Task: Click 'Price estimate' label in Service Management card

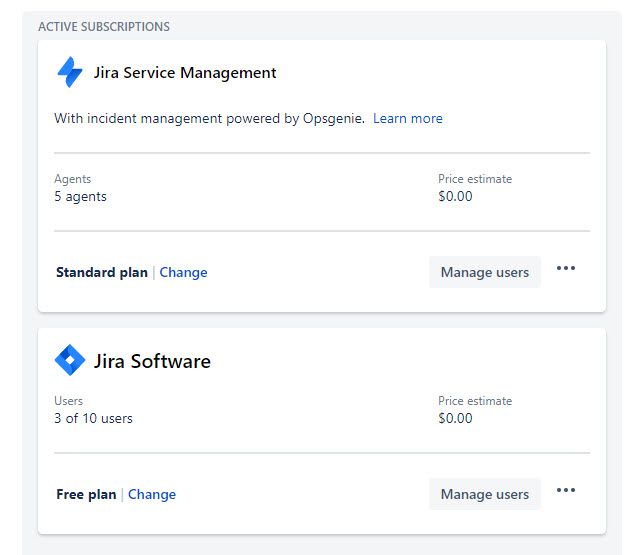Action: 475,179
